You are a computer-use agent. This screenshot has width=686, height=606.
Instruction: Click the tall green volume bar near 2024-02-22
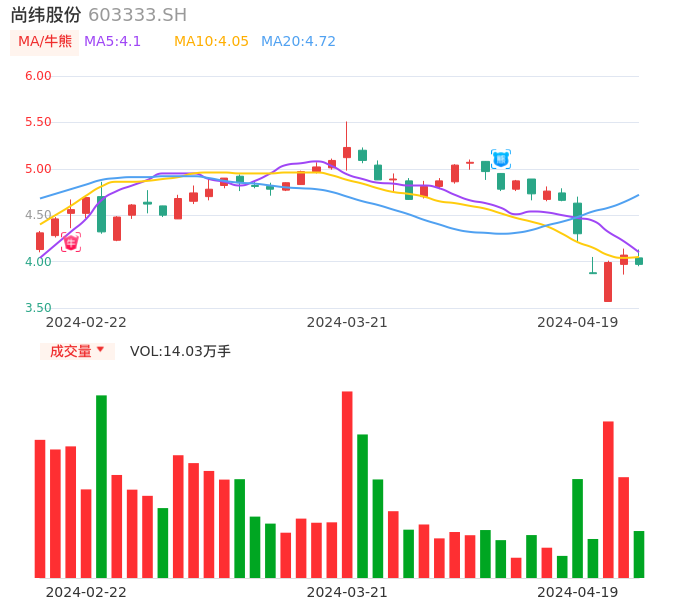[102, 487]
